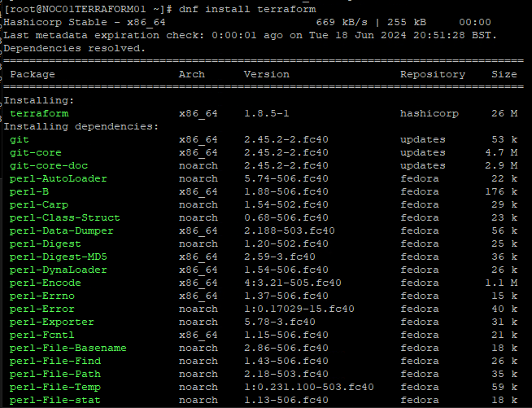The width and height of the screenshot is (532, 408).
Task: Click the Arch column header
Action: [191, 74]
